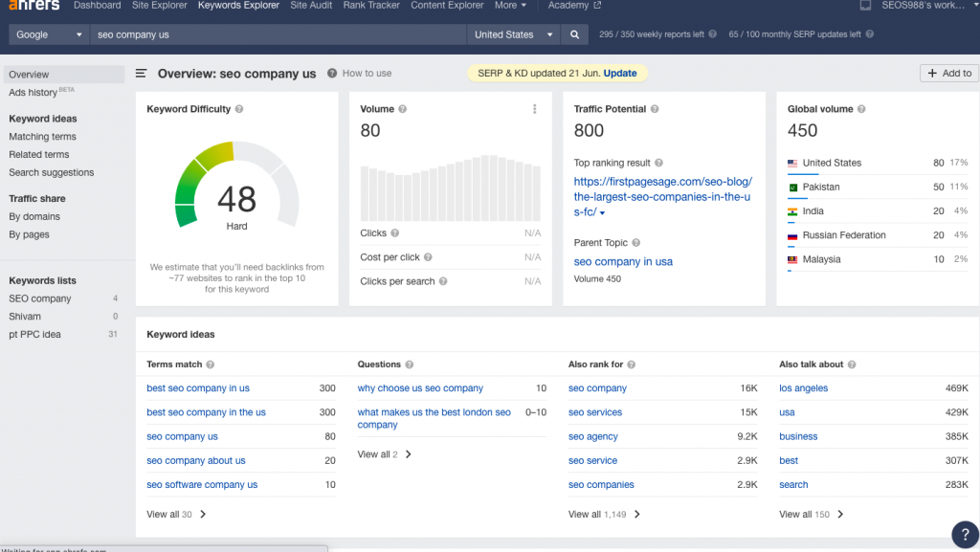Image resolution: width=980 pixels, height=552 pixels.
Task: Click the info icon next to Traffic Potential
Action: (x=655, y=109)
